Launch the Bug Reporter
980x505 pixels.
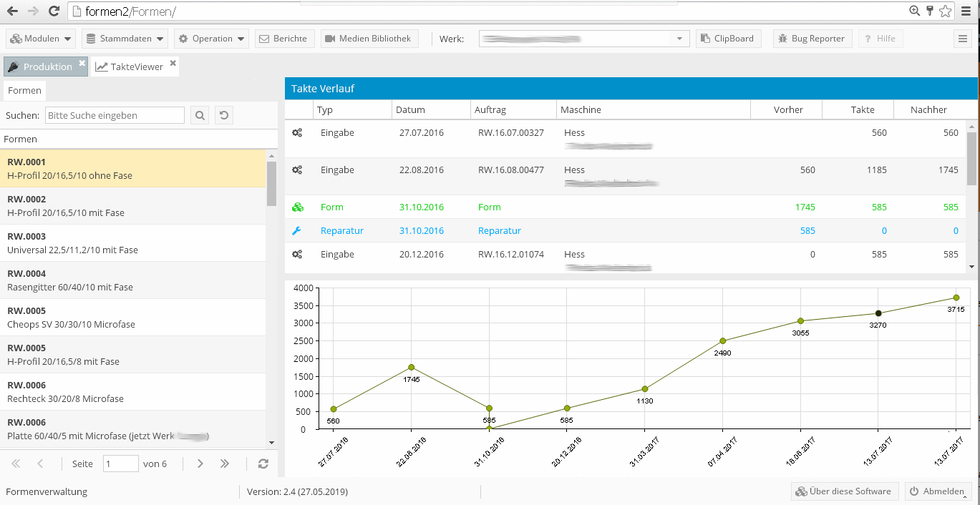coord(812,39)
